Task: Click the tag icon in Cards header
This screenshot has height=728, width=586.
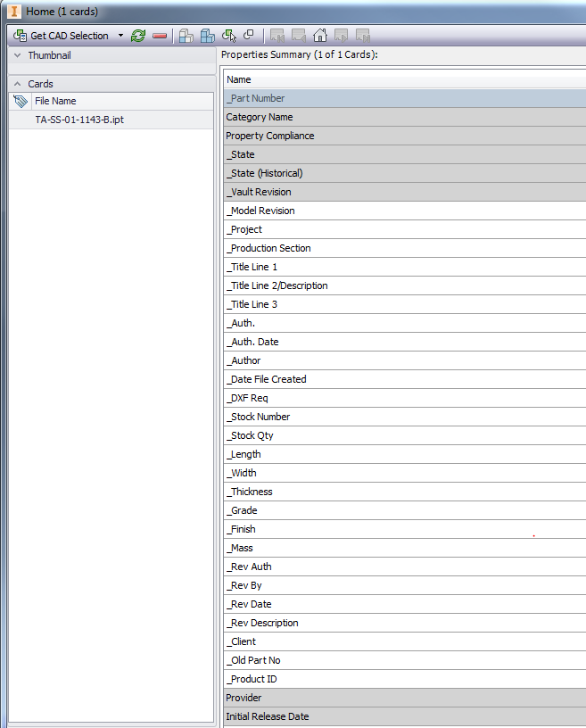Action: (21, 101)
